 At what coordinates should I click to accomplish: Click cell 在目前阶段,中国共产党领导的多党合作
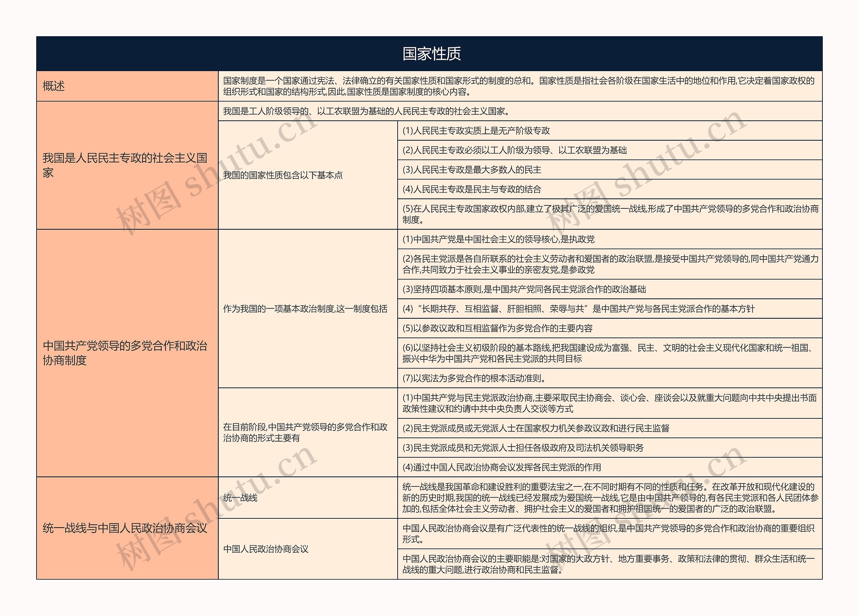(x=308, y=432)
